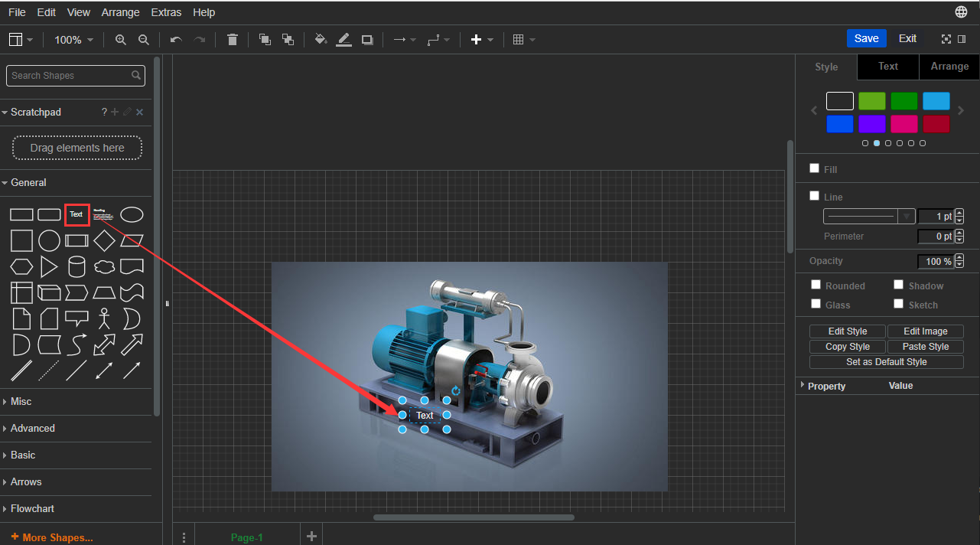Open the insert plus dropdown

(482, 40)
